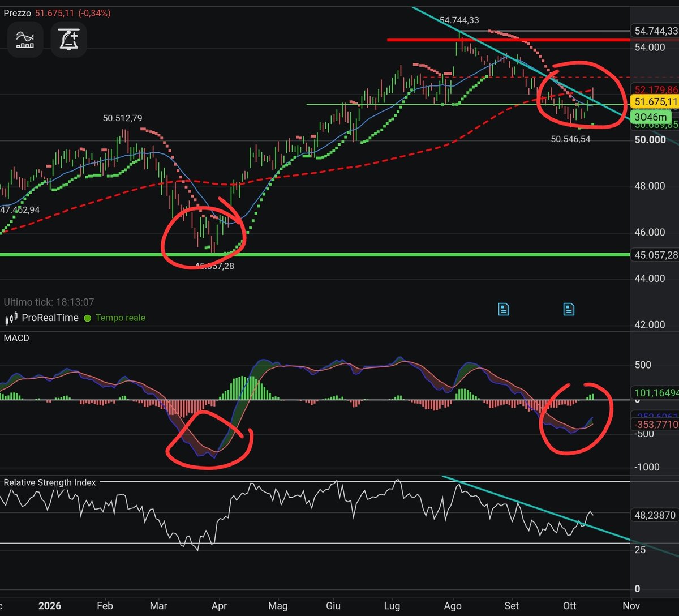The image size is (679, 616).
Task: Click the yellow 51.675,11 current price tag
Action: point(655,102)
